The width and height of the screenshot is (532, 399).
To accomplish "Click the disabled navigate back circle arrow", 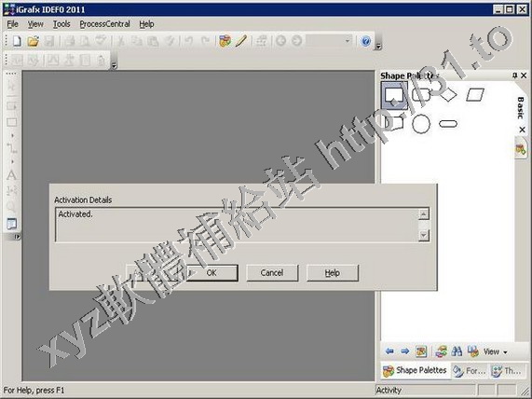I will (280, 41).
